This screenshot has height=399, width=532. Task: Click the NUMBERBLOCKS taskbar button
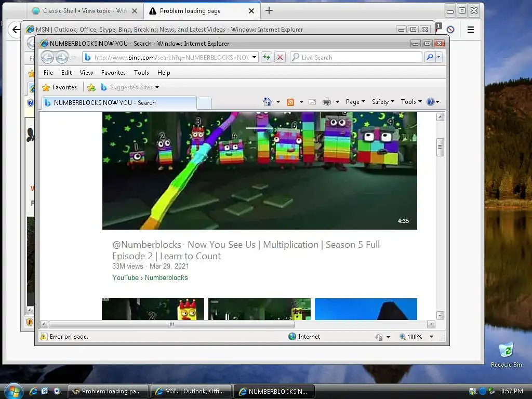tap(274, 391)
